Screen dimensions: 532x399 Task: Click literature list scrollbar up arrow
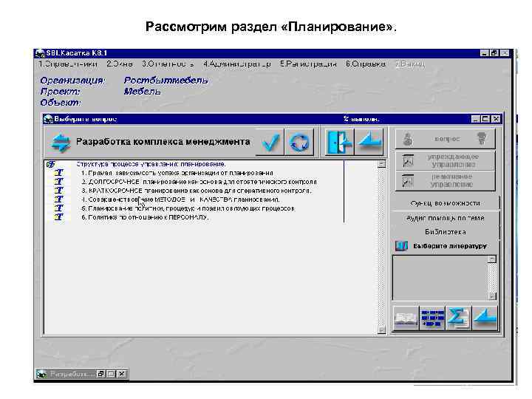(x=492, y=259)
